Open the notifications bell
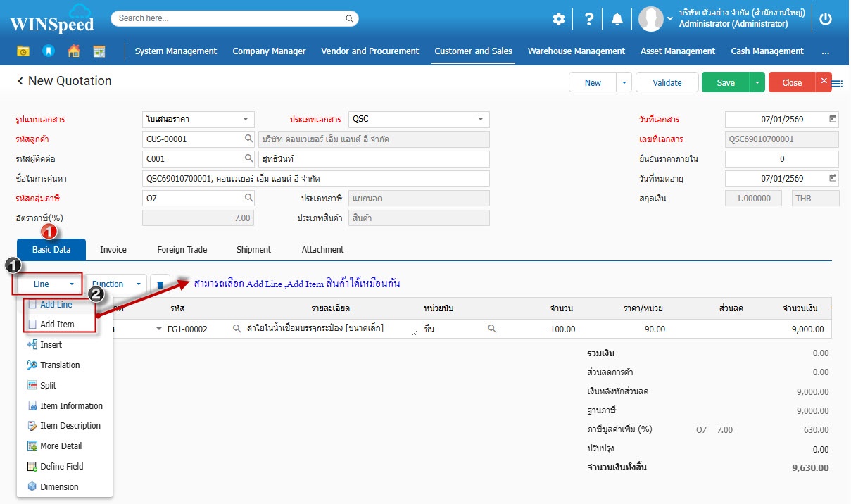This screenshot has width=851, height=504. (617, 19)
